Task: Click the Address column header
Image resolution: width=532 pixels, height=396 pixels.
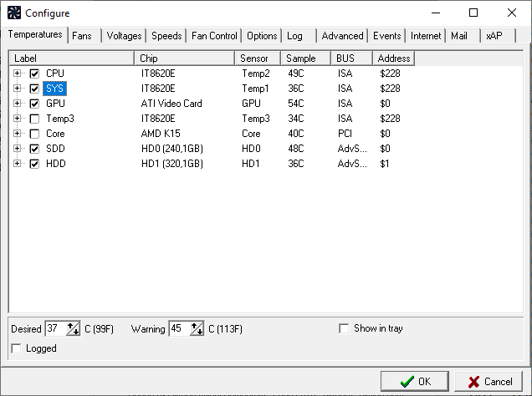Action: [x=394, y=58]
